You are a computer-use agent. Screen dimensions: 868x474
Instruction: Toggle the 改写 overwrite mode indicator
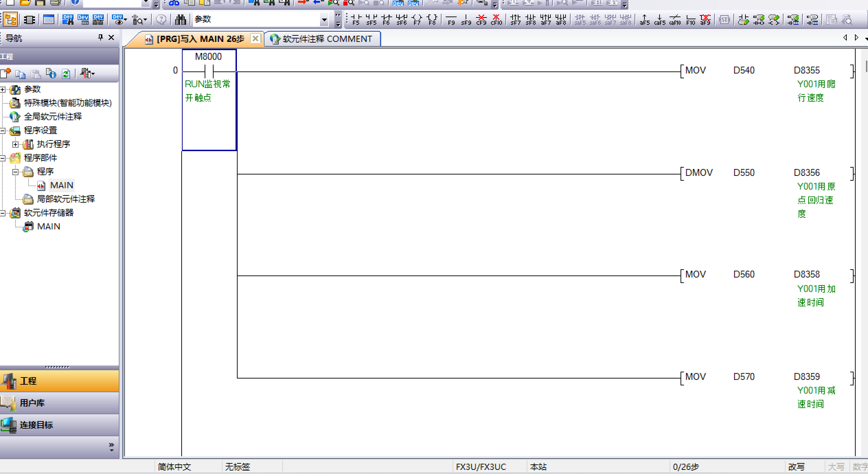pyautogui.click(x=796, y=467)
